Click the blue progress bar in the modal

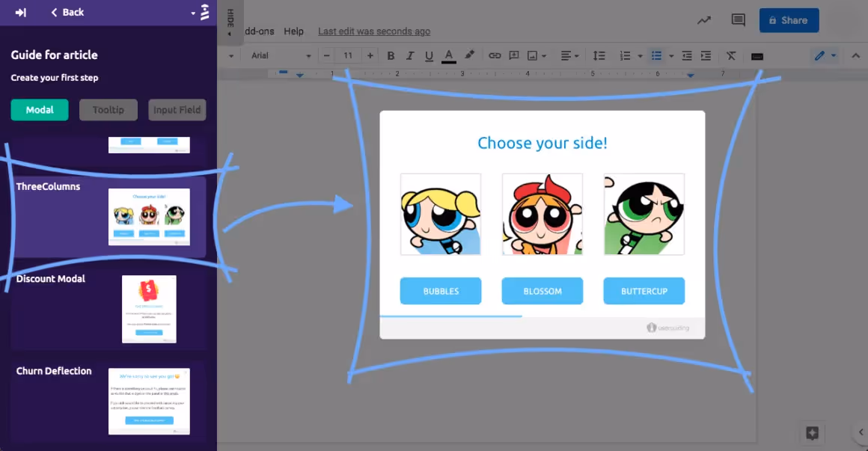[x=450, y=316]
